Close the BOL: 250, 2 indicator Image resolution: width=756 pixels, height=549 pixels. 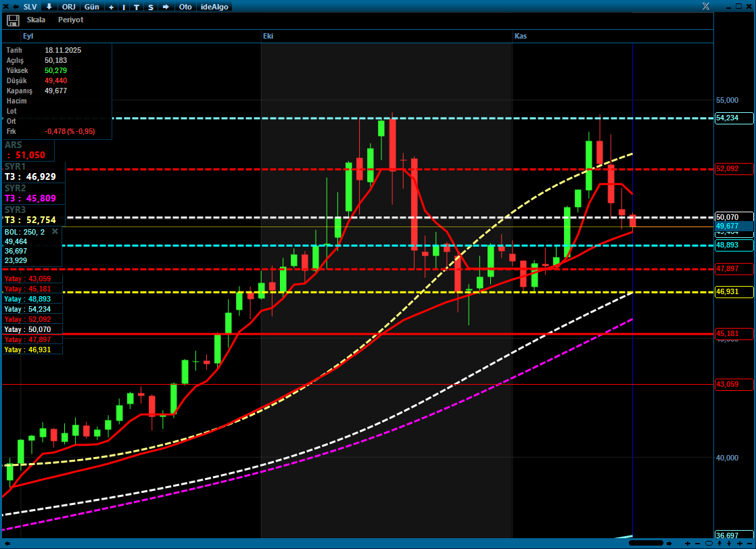pyautogui.click(x=55, y=232)
